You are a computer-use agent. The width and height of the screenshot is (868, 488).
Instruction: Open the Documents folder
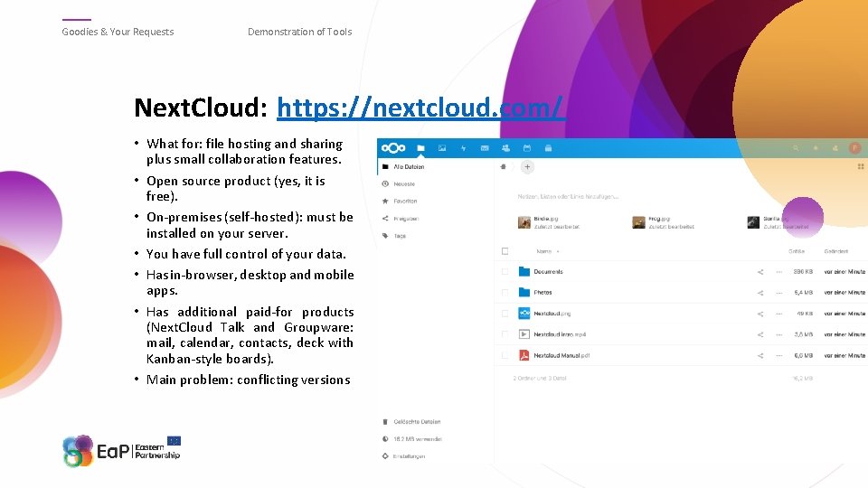[x=548, y=272]
